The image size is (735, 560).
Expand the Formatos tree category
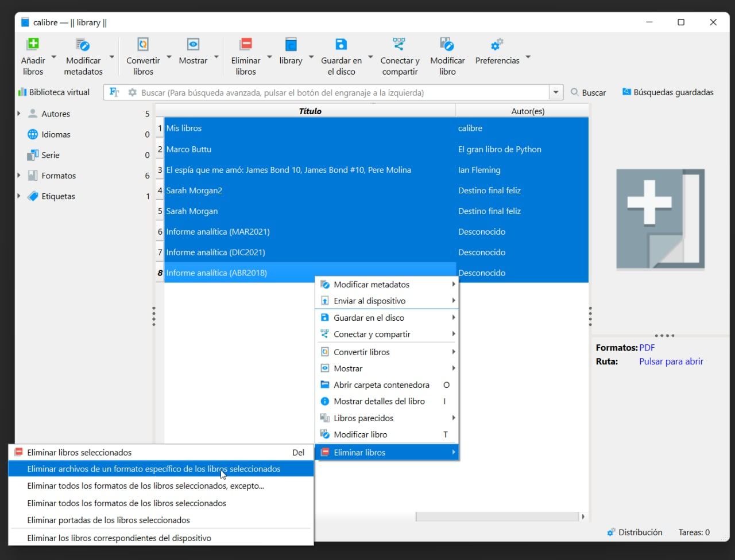pyautogui.click(x=19, y=176)
